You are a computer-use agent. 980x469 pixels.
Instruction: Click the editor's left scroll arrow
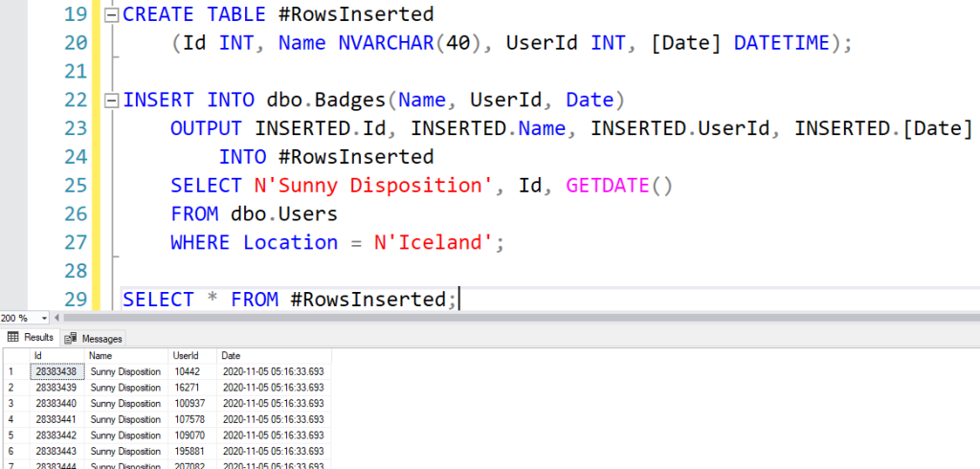coord(56,318)
